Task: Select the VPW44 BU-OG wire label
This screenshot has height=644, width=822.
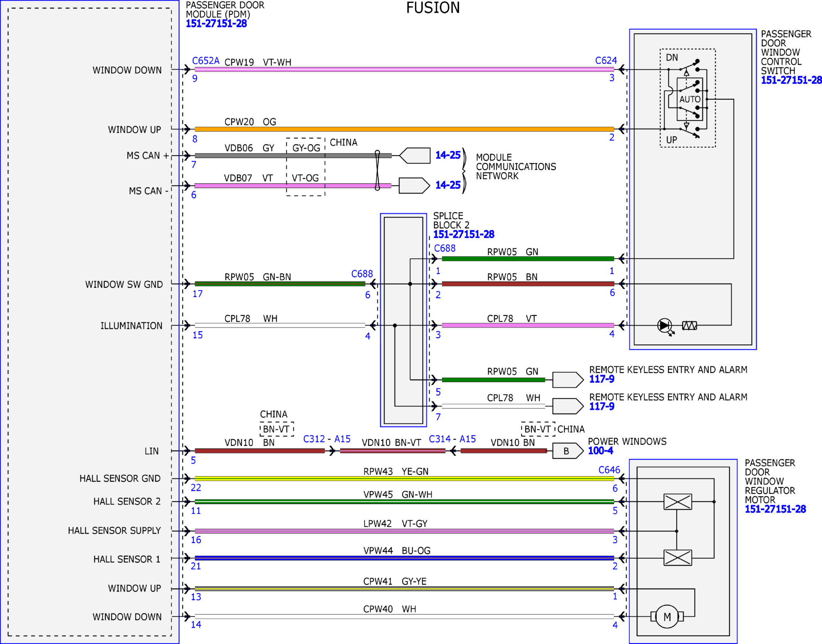Action: (x=397, y=551)
